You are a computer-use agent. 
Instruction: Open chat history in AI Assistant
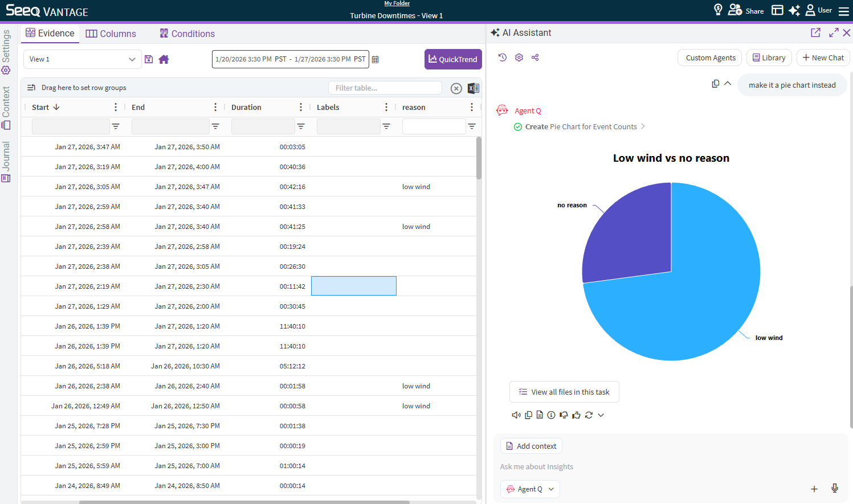[502, 58]
